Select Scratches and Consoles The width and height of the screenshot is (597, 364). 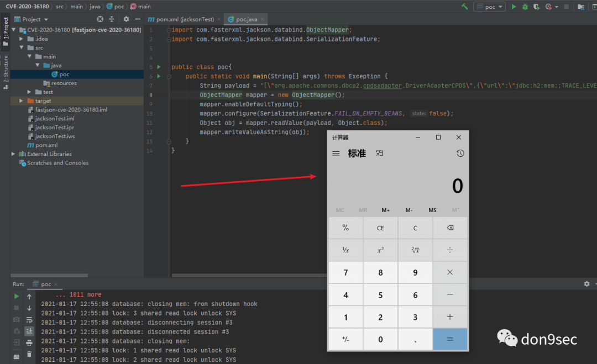pyautogui.click(x=54, y=163)
